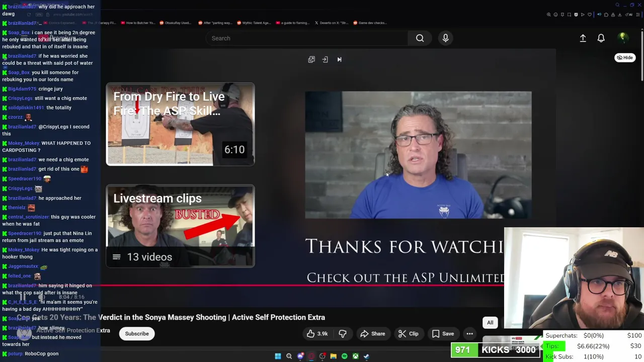
Task: Click the browser AI toolbar button
Action: point(629,15)
